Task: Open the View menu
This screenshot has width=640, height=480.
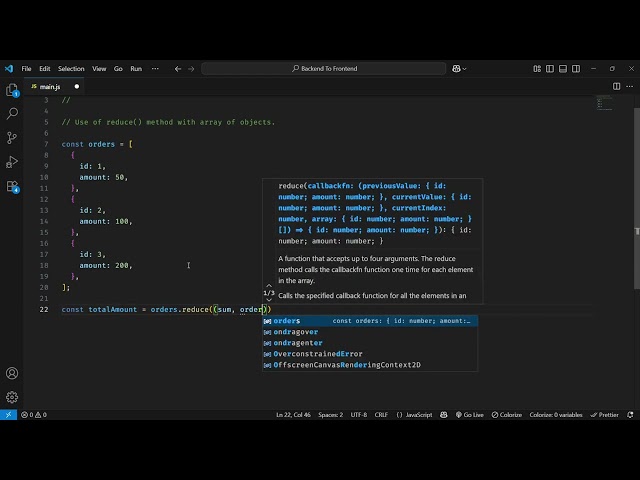Action: coord(99,69)
